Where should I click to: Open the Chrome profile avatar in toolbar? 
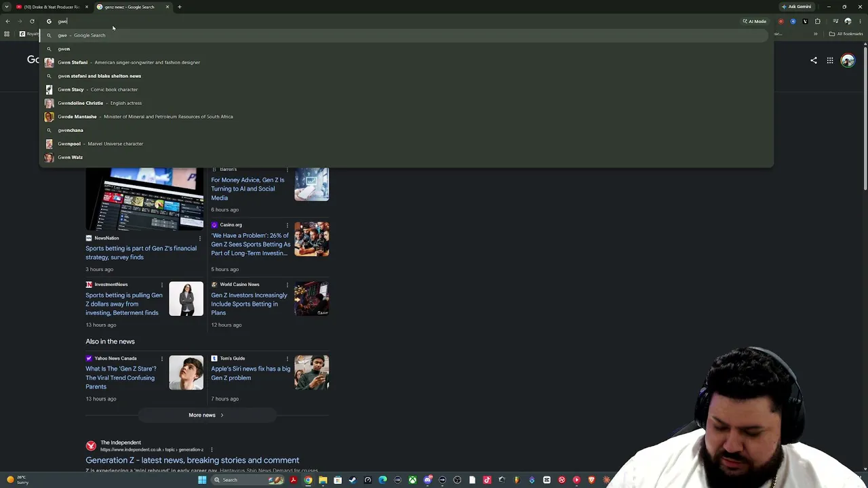[x=848, y=21]
